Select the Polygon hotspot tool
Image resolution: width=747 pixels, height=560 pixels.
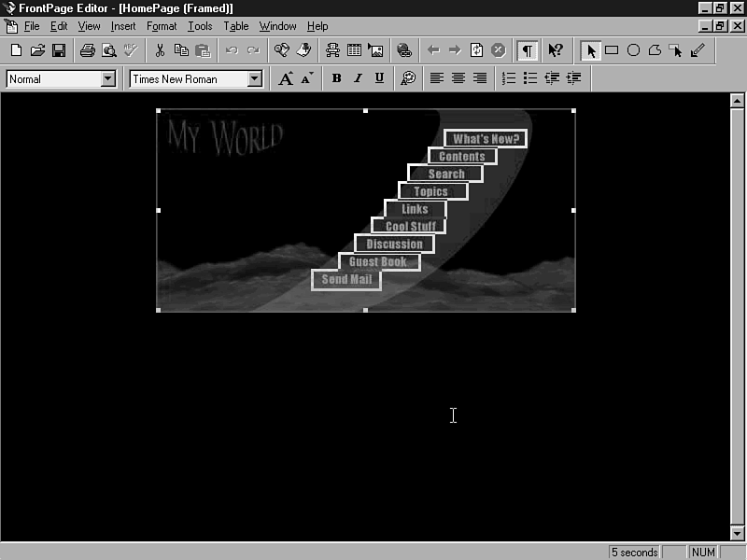(655, 50)
